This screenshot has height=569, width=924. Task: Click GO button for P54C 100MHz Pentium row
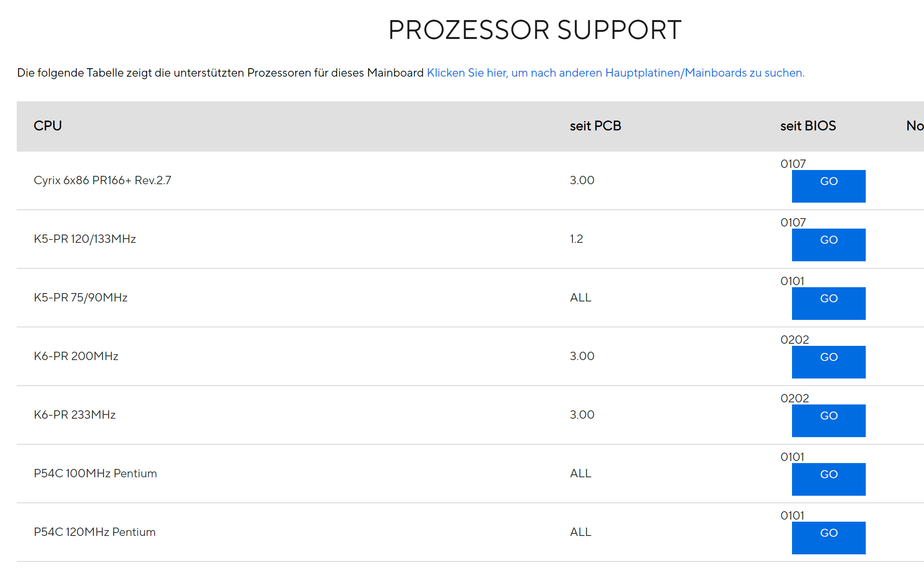pyautogui.click(x=828, y=479)
